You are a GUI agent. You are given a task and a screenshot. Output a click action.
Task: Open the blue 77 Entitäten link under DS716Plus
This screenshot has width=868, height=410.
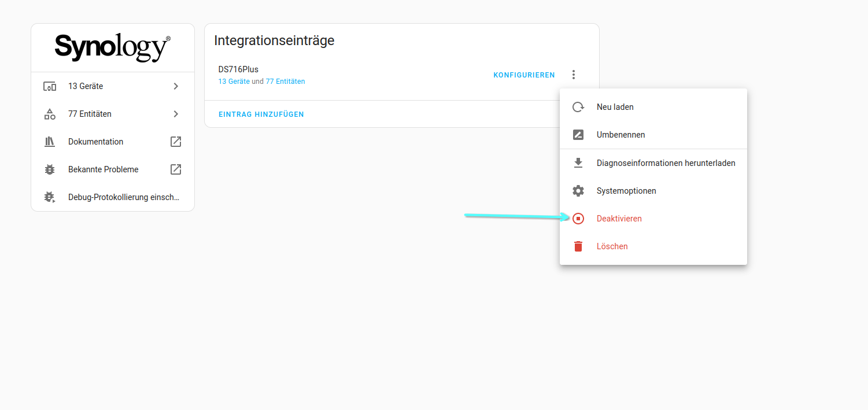tap(285, 82)
